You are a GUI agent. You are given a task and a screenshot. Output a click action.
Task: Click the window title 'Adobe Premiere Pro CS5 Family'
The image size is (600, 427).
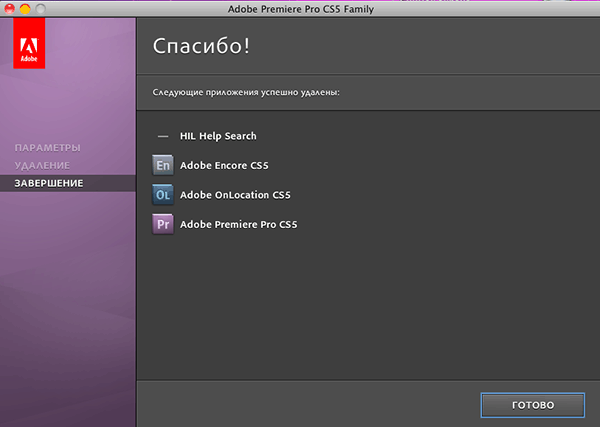click(x=301, y=9)
